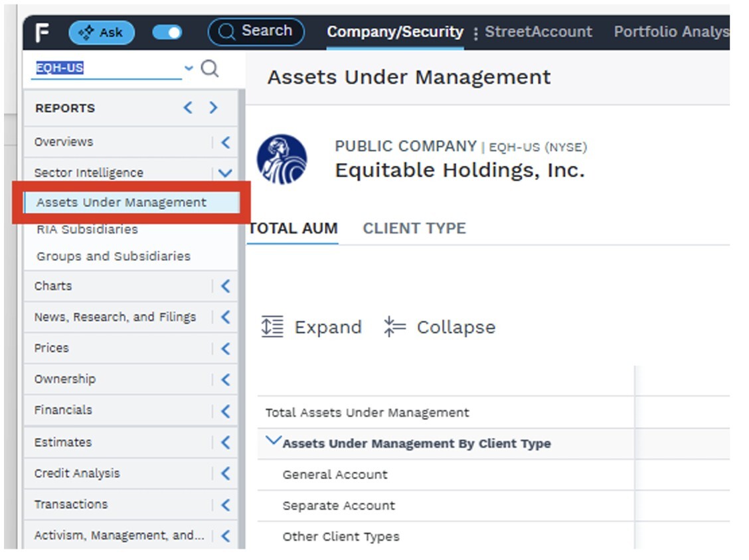Click the magnifier icon beside ticker field
Image resolution: width=749 pixels, height=560 pixels.
tap(210, 68)
